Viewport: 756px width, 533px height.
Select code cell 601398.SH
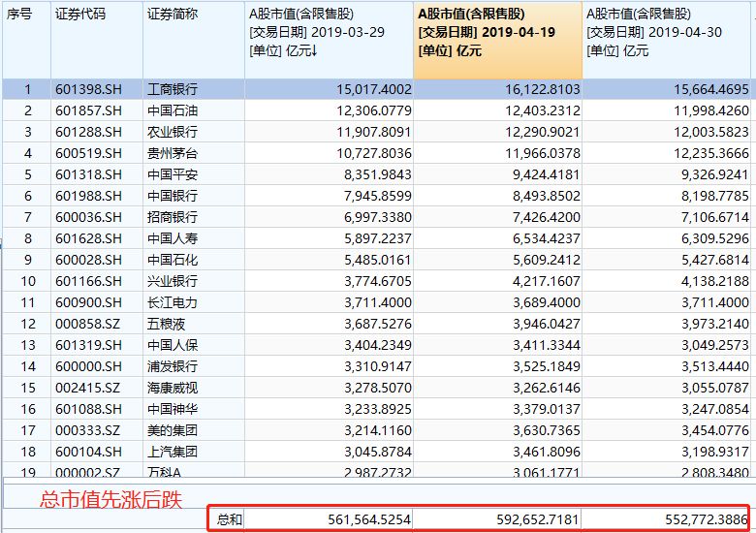(x=97, y=89)
